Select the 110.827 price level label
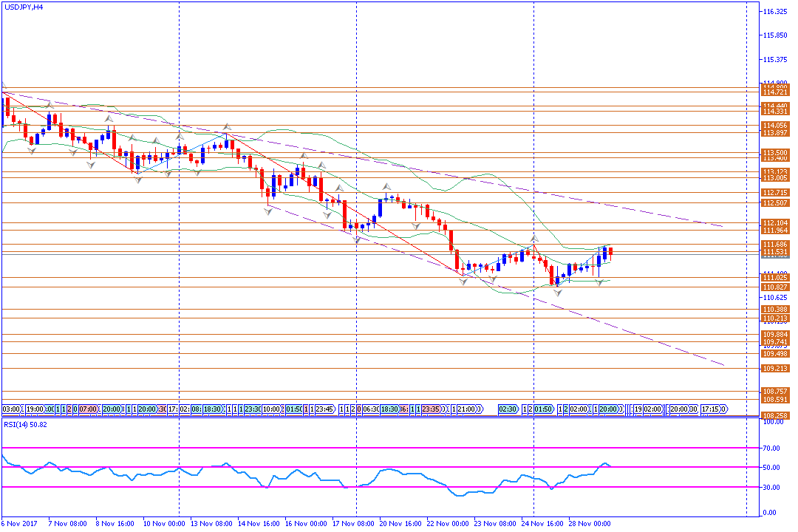The image size is (798, 532). point(775,287)
